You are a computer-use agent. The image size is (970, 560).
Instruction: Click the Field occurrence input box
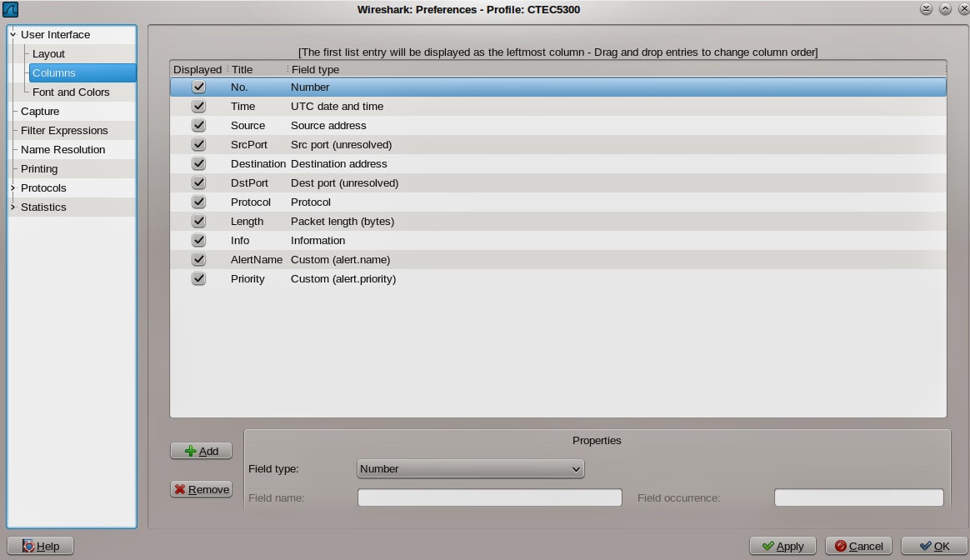point(858,497)
